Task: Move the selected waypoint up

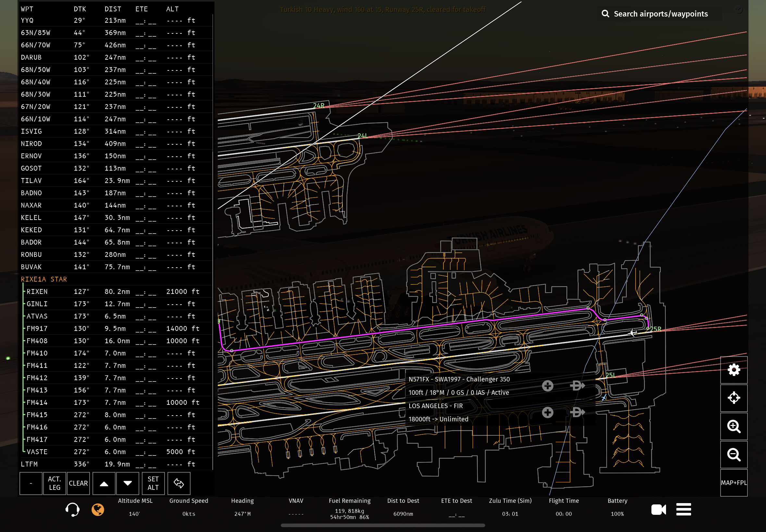Action: (x=104, y=483)
